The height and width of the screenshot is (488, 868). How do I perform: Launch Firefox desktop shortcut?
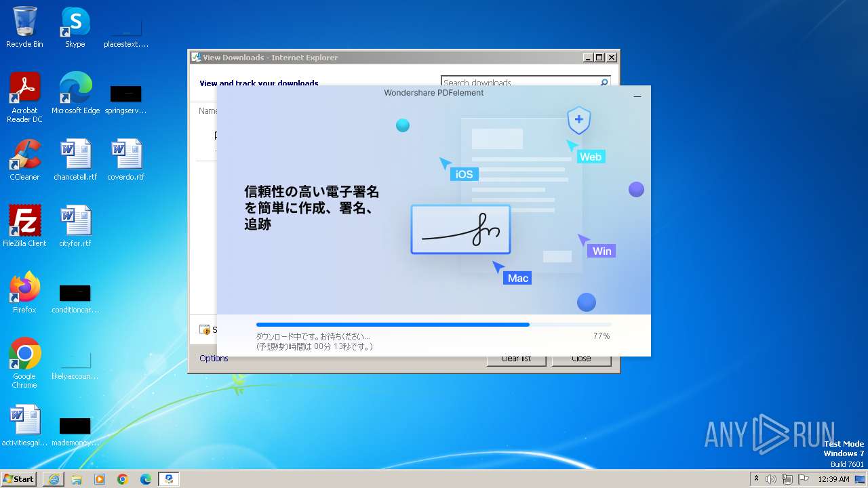(x=24, y=293)
